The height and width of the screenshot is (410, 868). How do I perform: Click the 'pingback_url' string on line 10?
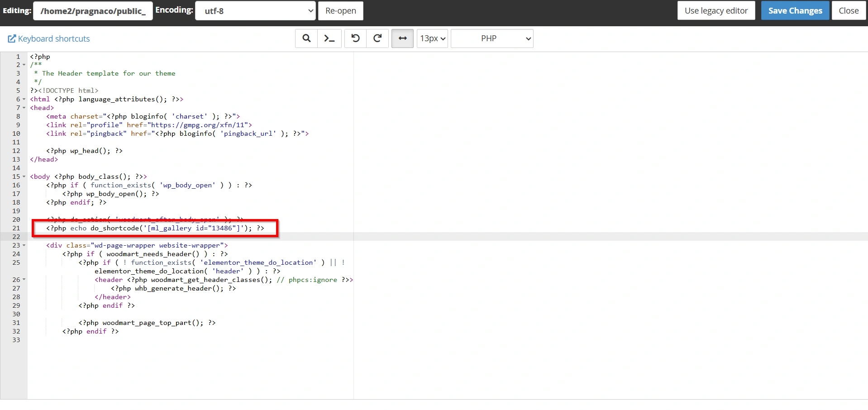[x=248, y=133]
